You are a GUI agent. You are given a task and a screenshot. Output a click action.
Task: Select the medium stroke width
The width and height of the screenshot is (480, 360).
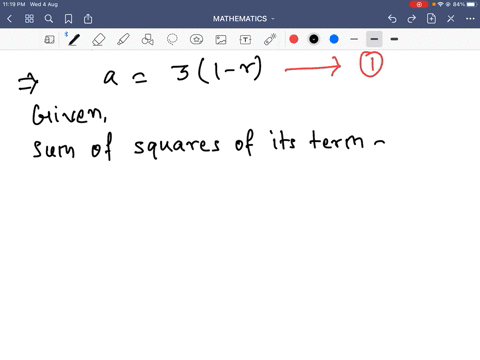point(374,39)
